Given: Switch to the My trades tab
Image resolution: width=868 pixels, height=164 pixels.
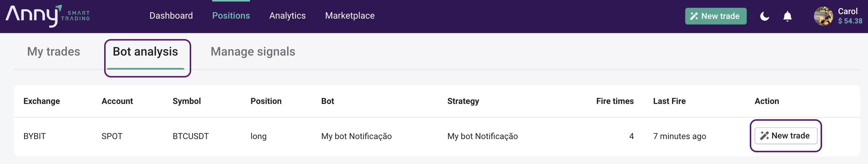Looking at the screenshot, I should [x=54, y=52].
